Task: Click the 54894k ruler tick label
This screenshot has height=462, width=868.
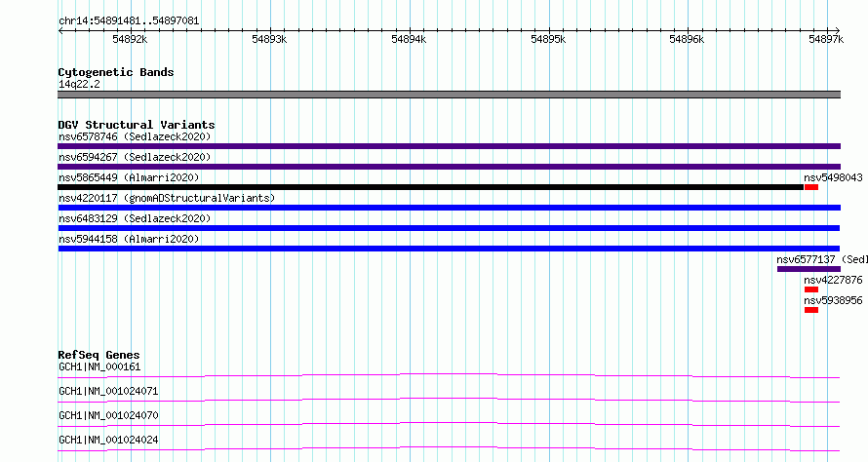Action: (409, 39)
